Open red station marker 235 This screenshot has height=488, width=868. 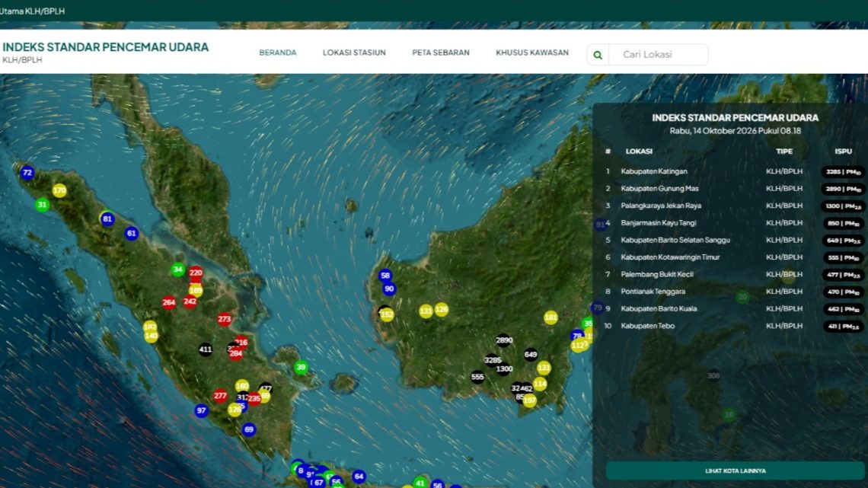pyautogui.click(x=254, y=398)
